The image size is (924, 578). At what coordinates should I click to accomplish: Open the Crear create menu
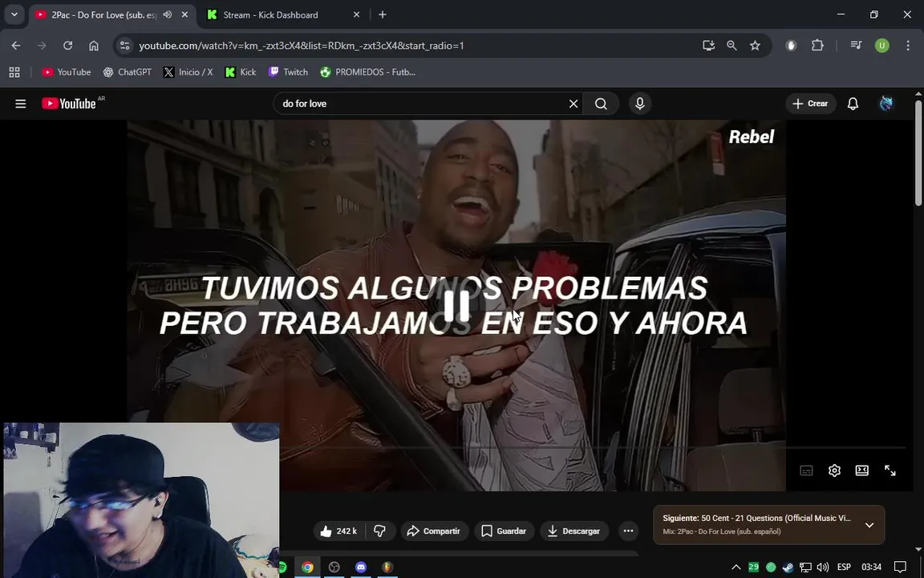pos(810,104)
